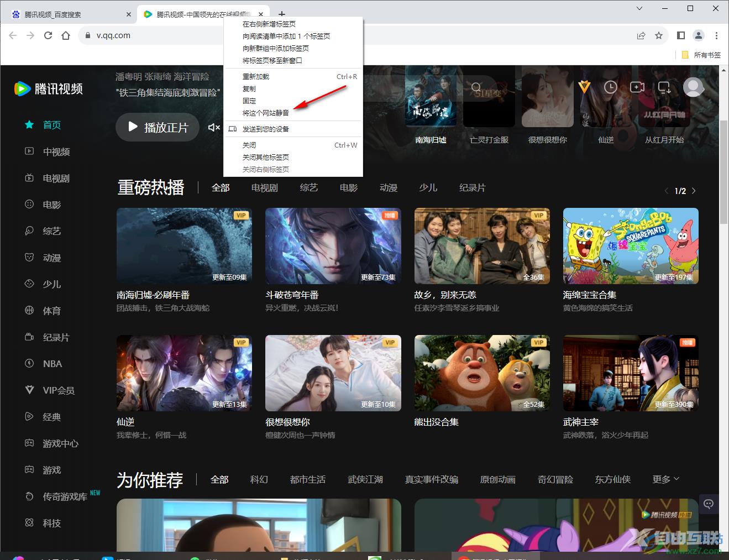Click the VIP diamond icon in header
This screenshot has width=729, height=560.
coord(584,87)
